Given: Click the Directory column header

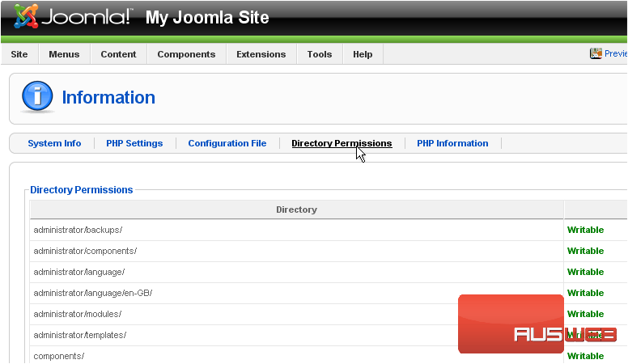Looking at the screenshot, I should pyautogui.click(x=296, y=210).
